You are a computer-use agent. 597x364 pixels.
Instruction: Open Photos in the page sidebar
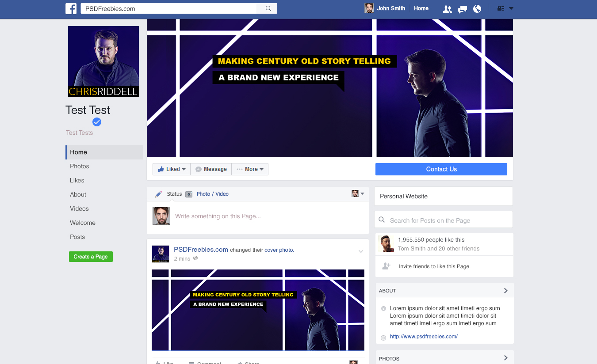[79, 166]
